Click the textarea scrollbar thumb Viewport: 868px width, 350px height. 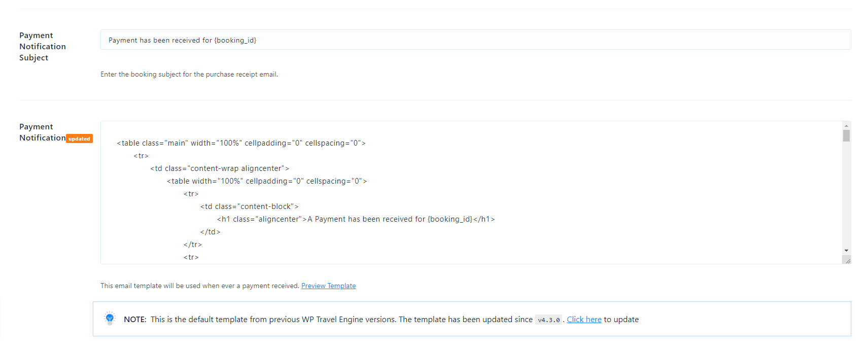(846, 135)
